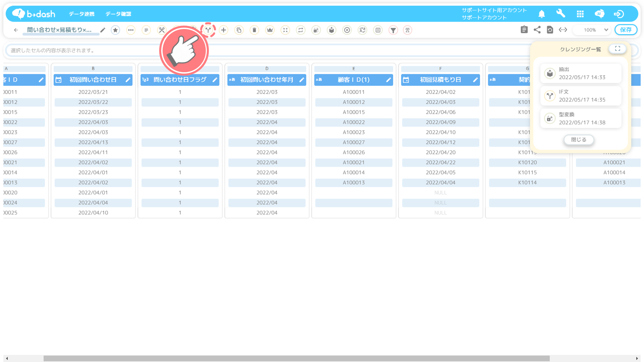Select cell 2022/04/13 in column B
644x362 pixels.
[x=93, y=142]
